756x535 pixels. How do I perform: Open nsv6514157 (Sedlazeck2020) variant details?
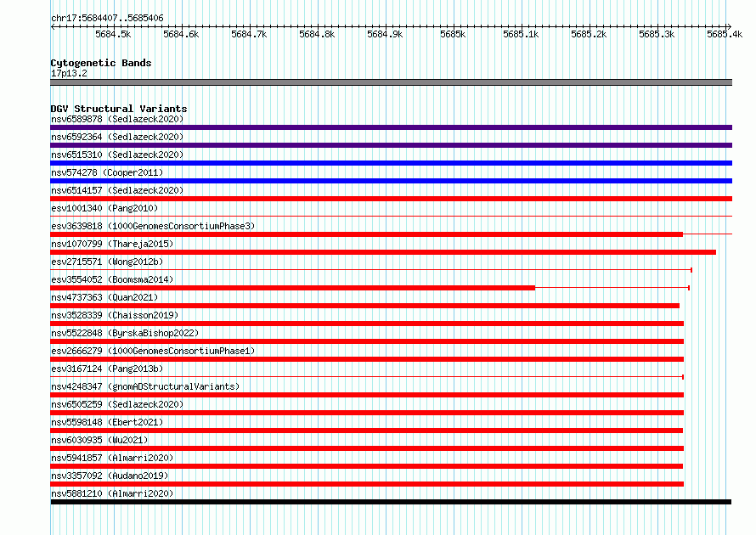pyautogui.click(x=117, y=190)
